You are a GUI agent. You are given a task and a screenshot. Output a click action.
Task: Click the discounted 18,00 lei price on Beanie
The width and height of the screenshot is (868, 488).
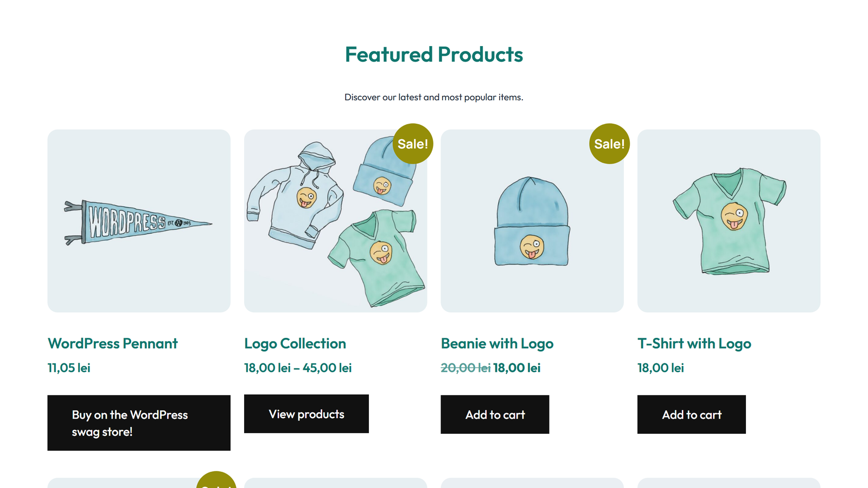tap(516, 368)
